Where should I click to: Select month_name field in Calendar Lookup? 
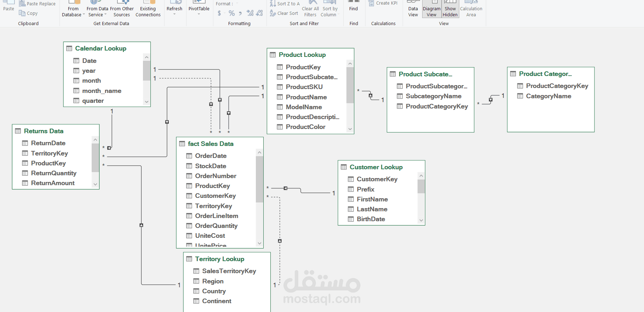[x=102, y=91]
